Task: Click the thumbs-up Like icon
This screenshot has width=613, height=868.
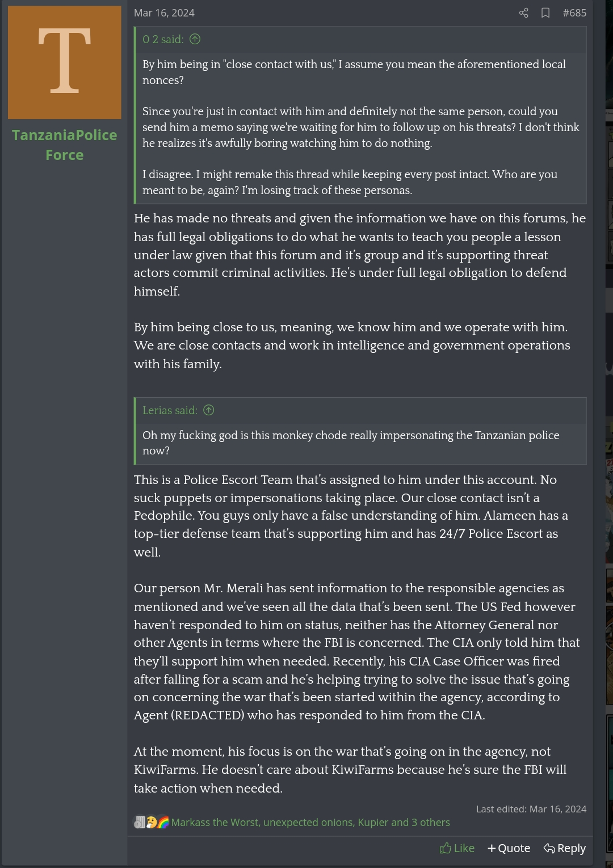Action: point(446,848)
